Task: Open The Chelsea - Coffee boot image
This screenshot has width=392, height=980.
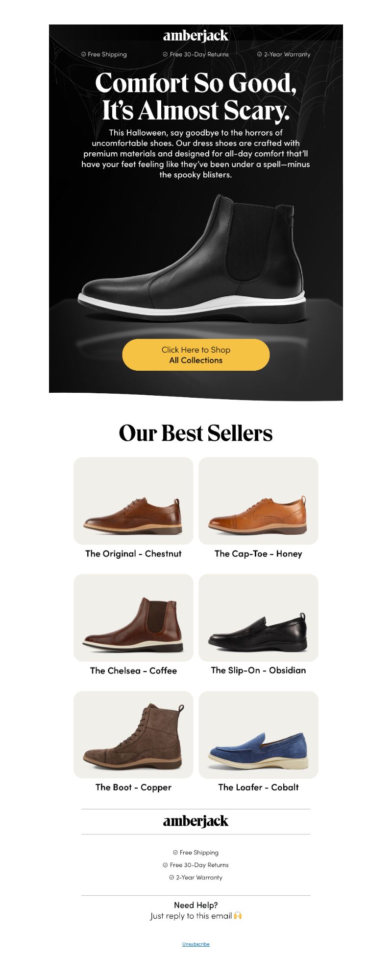Action: [133, 618]
